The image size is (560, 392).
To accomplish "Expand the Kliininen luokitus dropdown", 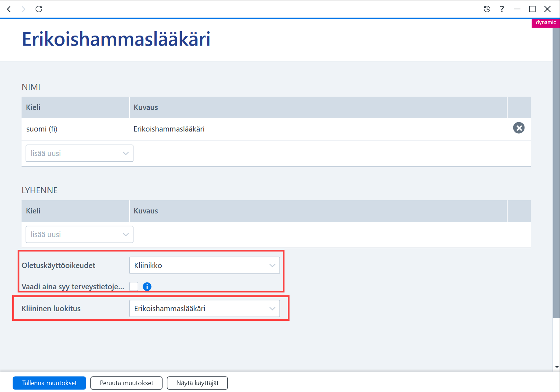I will 204,309.
